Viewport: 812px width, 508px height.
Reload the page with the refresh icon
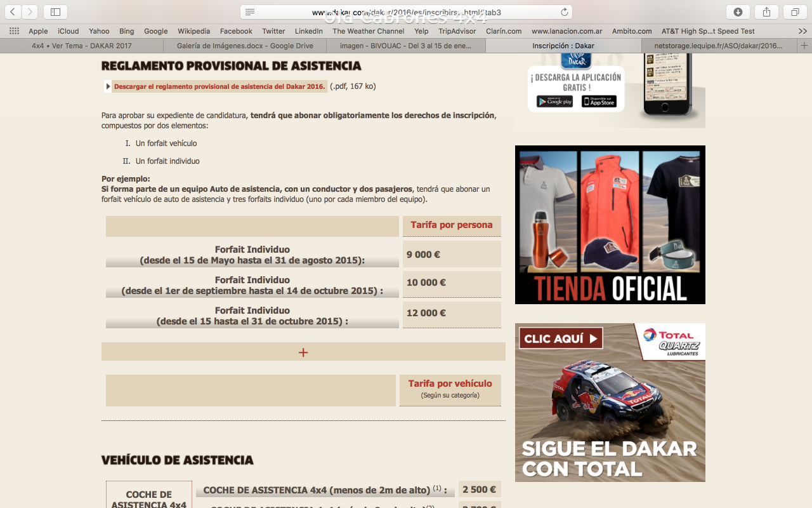tap(564, 12)
